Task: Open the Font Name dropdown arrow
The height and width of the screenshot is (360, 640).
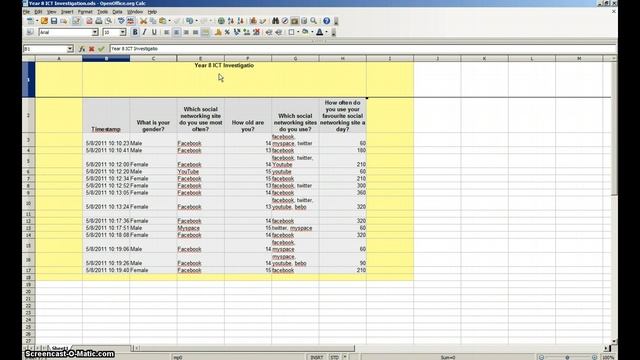Action: pyautogui.click(x=95, y=32)
